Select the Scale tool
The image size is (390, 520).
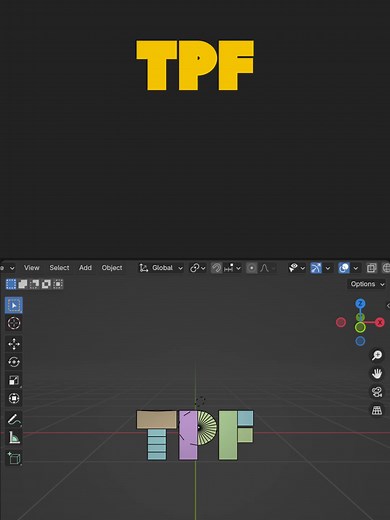[14, 380]
